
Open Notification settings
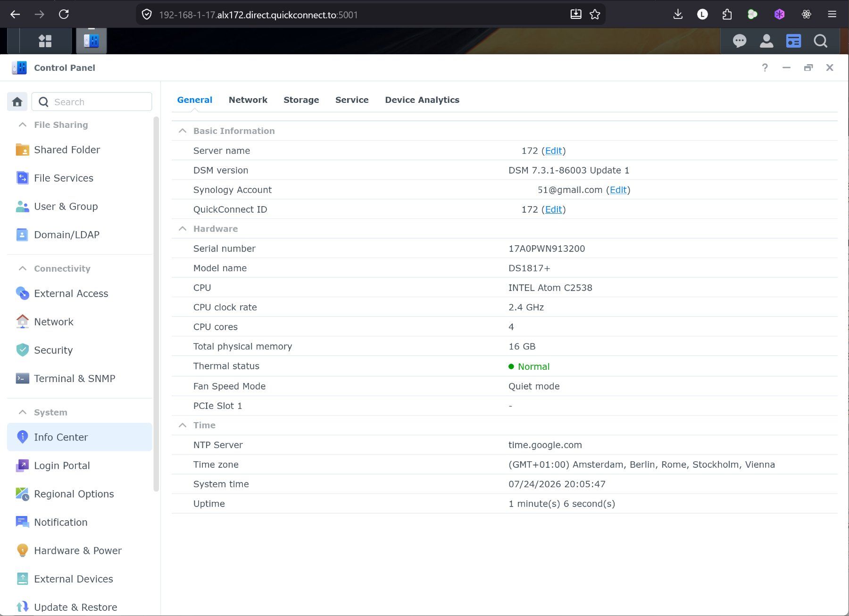coord(80,522)
